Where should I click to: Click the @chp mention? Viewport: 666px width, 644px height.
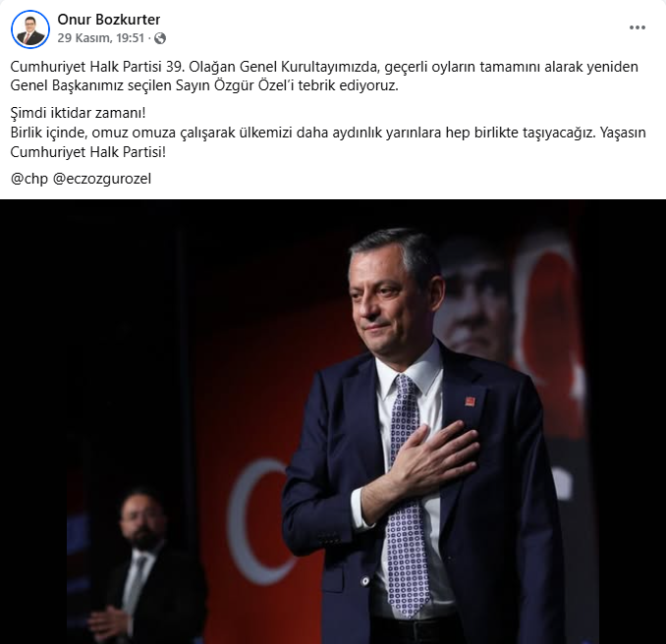[x=29, y=179]
